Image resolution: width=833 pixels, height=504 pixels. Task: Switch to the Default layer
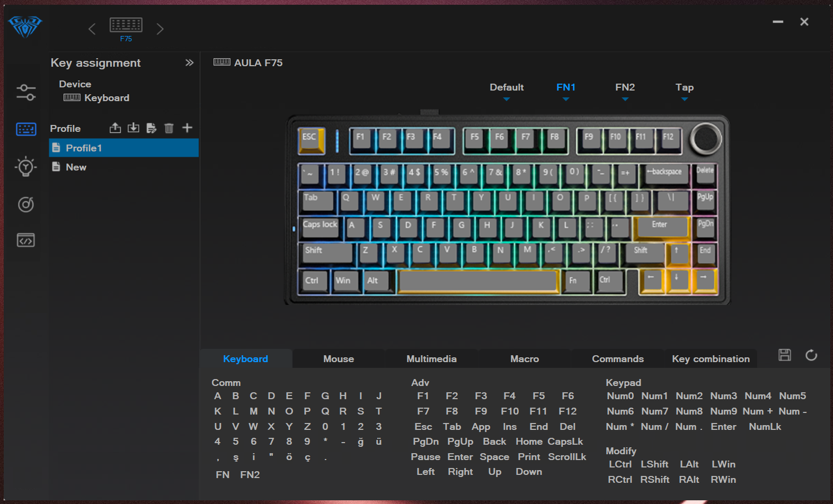[507, 87]
